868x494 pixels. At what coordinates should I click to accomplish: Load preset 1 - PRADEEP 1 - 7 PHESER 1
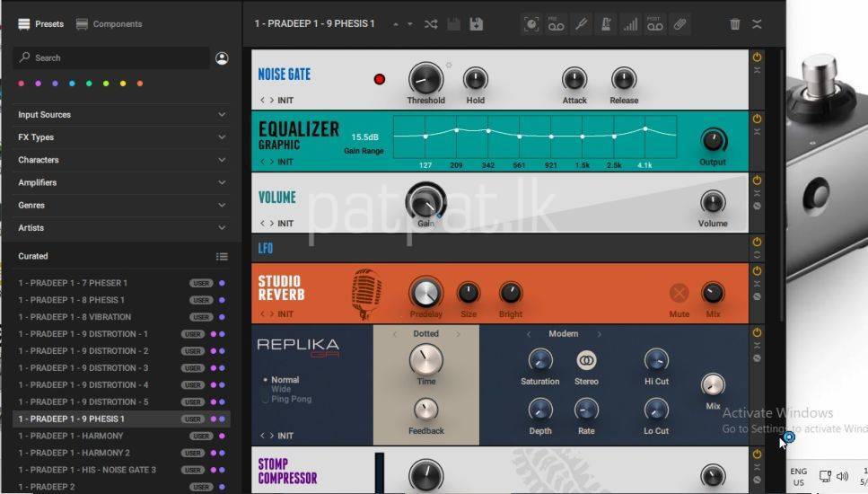point(121,283)
